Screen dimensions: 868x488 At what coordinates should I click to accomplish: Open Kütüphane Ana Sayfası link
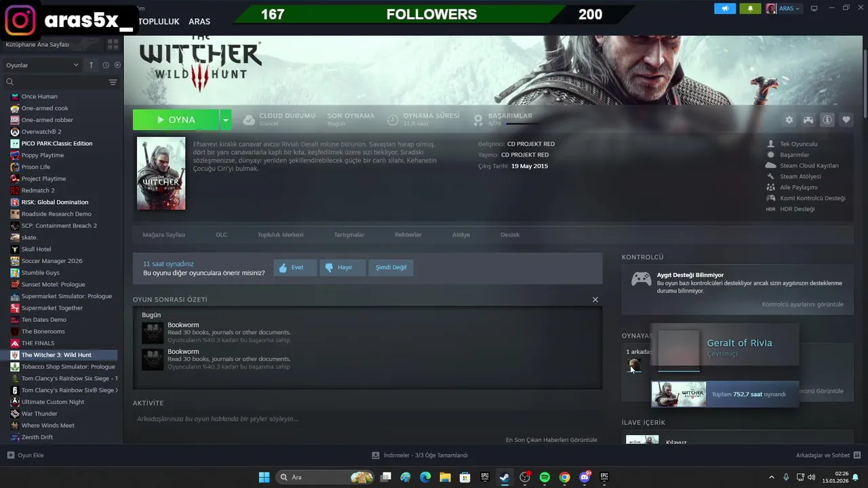coord(38,44)
